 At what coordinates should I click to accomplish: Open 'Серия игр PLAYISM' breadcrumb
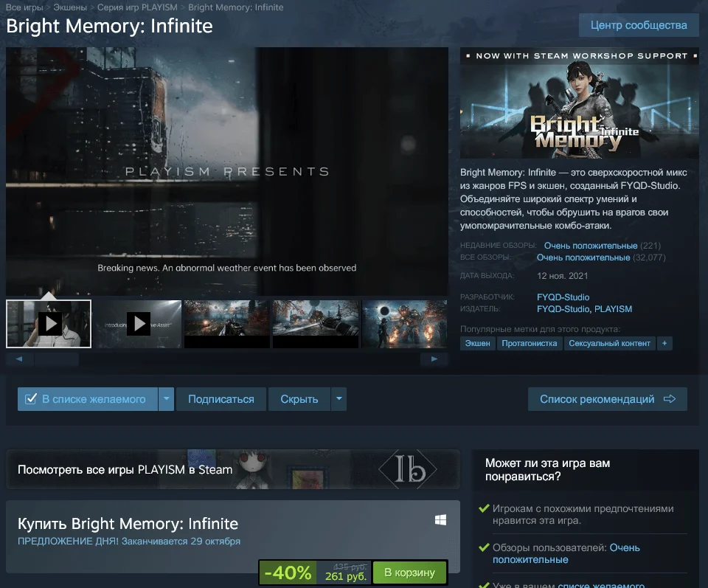click(x=137, y=7)
